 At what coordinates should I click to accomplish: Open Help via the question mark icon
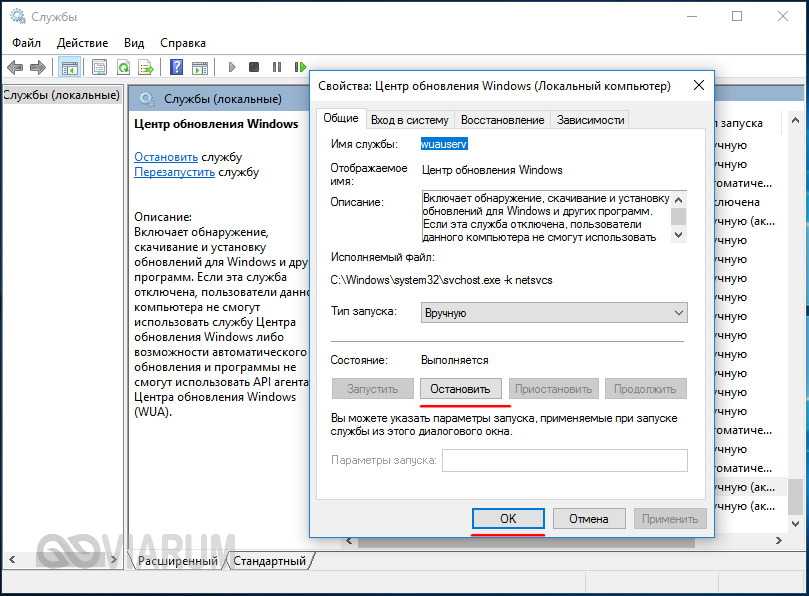click(176, 67)
